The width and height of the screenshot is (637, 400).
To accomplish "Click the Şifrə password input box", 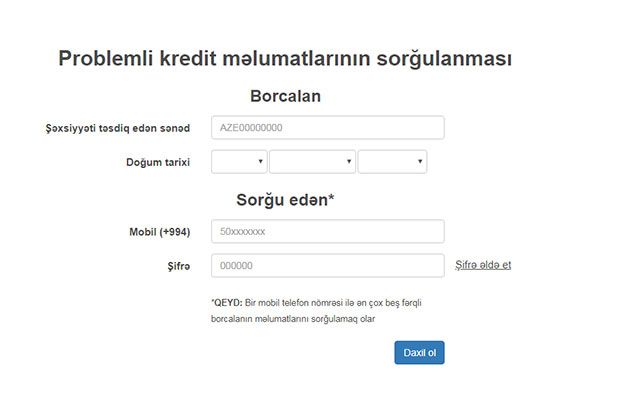I will point(327,266).
